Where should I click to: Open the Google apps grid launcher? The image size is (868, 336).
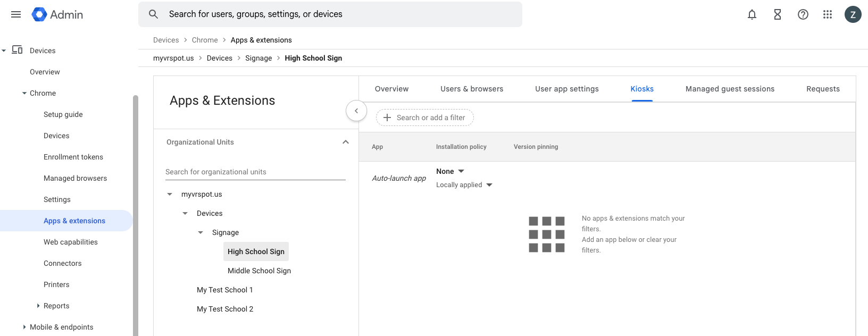(827, 14)
